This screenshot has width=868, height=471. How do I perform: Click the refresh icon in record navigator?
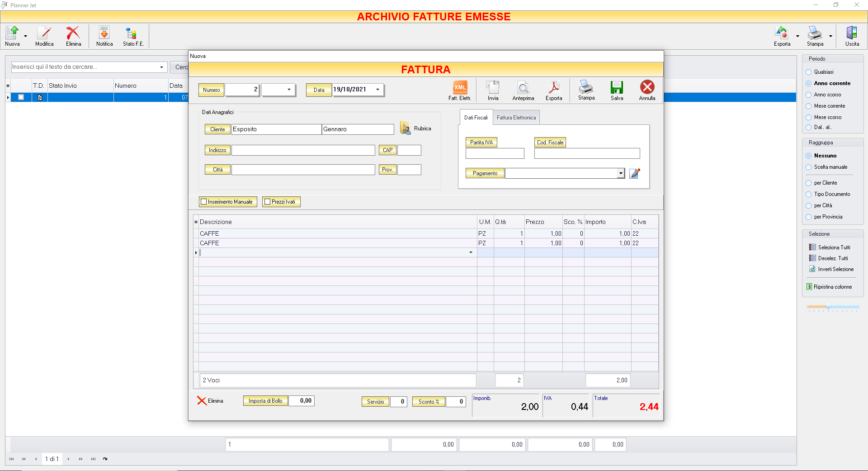105,459
